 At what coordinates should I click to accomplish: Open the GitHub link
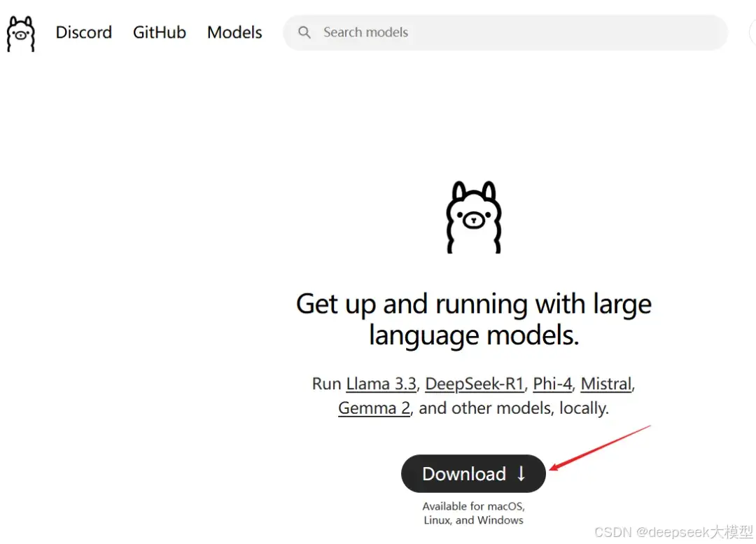click(x=160, y=32)
